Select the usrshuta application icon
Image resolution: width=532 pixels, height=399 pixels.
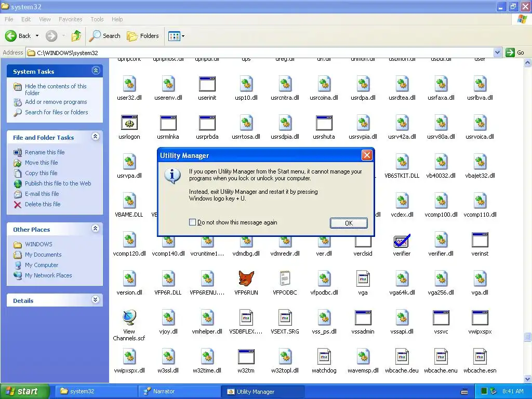tap(324, 123)
